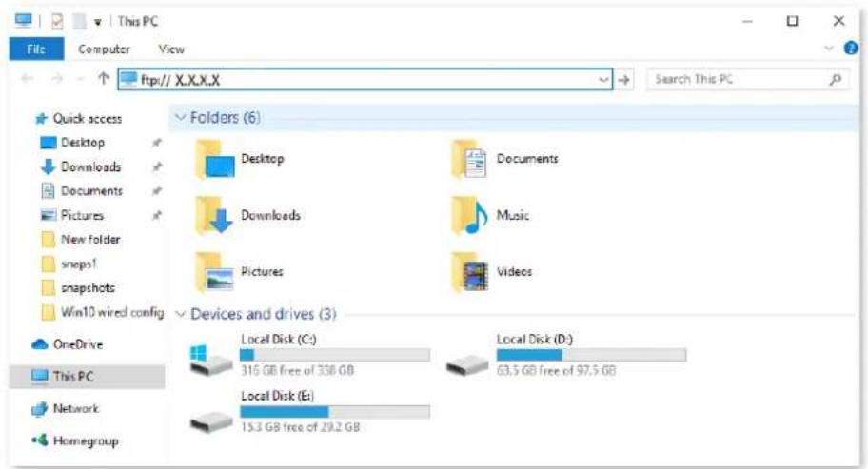
Task: Click the Network icon in sidebar
Action: tap(40, 409)
